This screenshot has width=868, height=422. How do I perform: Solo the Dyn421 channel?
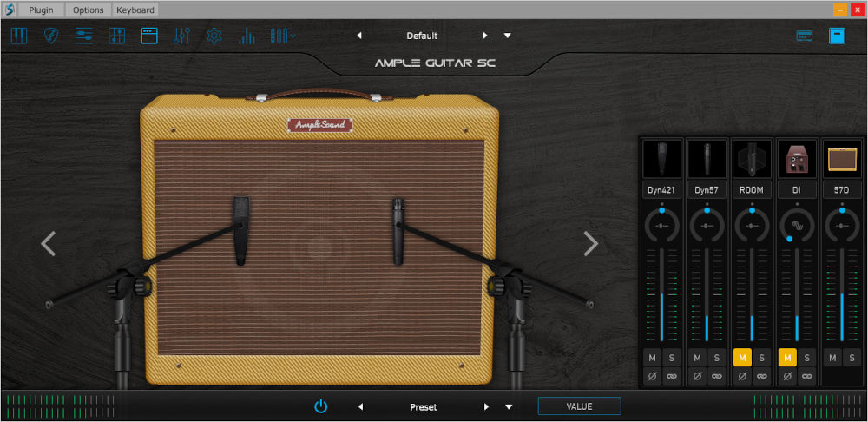[672, 358]
